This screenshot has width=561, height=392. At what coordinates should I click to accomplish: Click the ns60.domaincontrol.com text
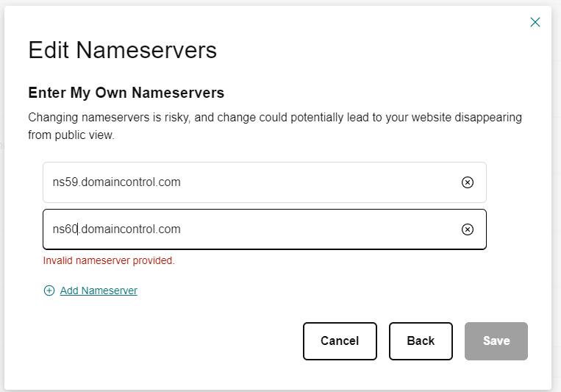(116, 229)
